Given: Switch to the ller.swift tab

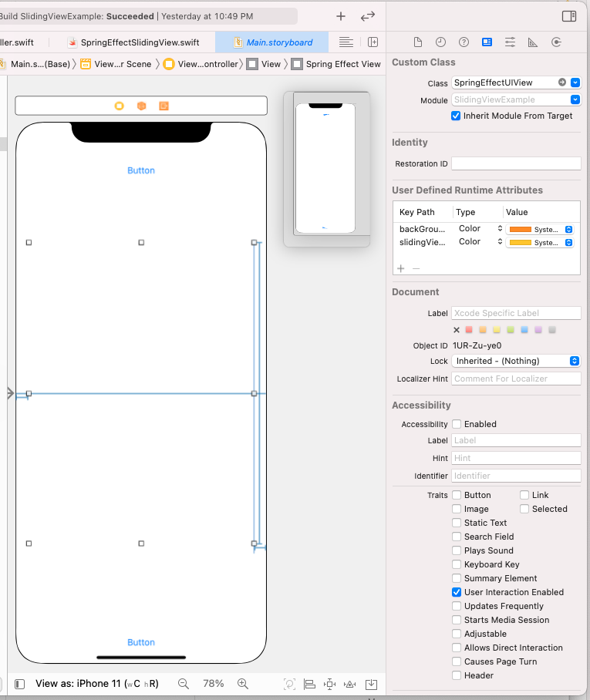Looking at the screenshot, I should tap(17, 42).
